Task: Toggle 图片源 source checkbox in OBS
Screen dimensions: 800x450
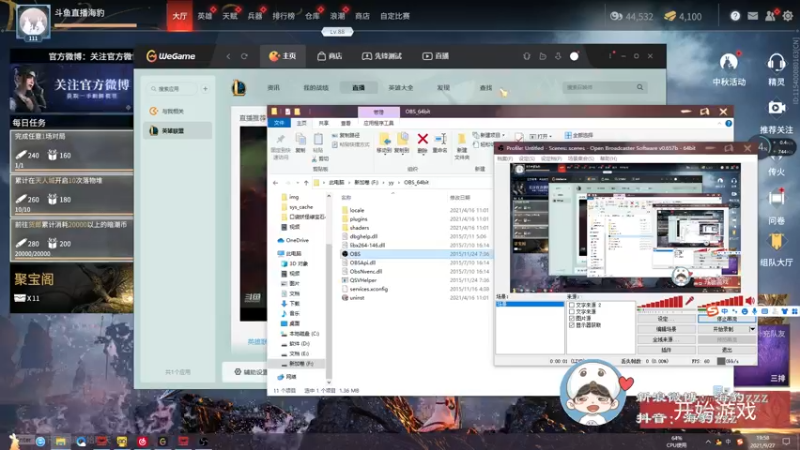Action: point(571,318)
